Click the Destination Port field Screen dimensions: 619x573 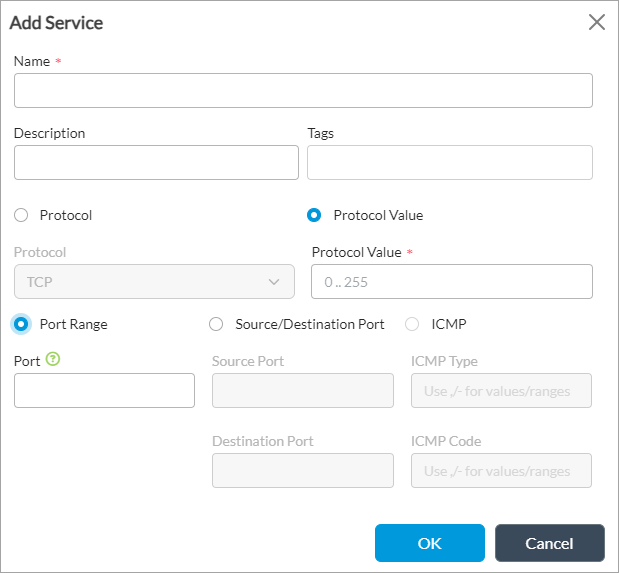point(302,470)
